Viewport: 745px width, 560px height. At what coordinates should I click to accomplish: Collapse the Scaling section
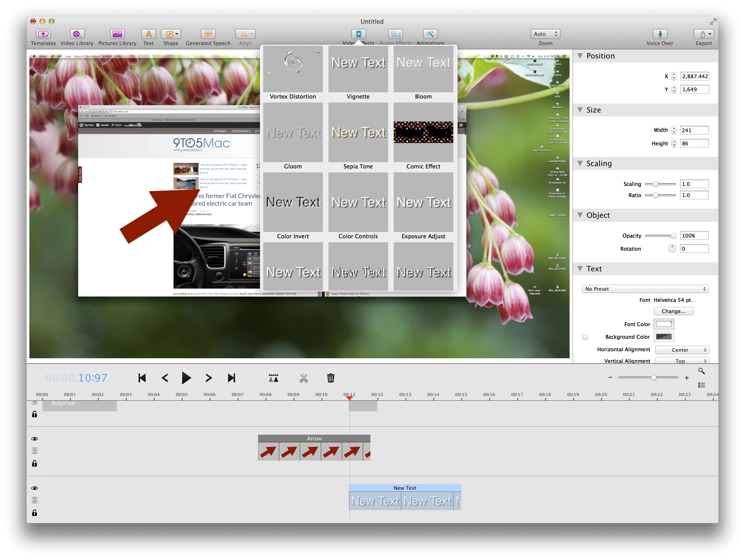pyautogui.click(x=580, y=163)
